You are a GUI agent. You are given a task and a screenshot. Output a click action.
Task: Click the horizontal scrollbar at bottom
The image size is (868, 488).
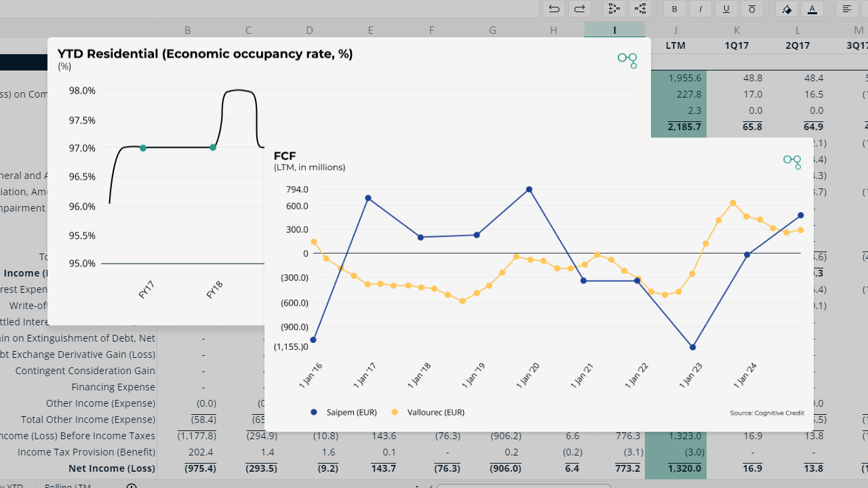(524, 485)
